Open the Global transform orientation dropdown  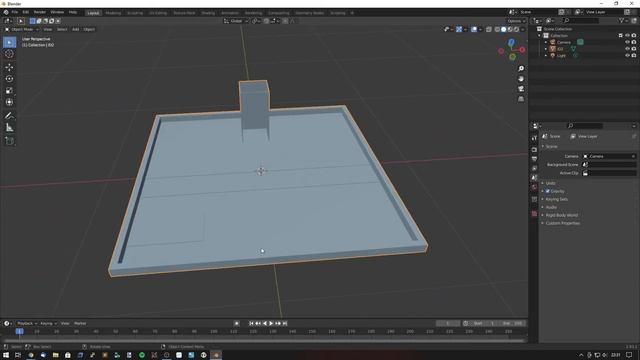236,21
